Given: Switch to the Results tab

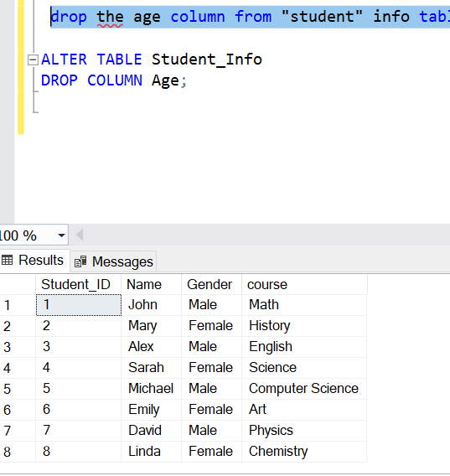Looking at the screenshot, I should pyautogui.click(x=34, y=261).
